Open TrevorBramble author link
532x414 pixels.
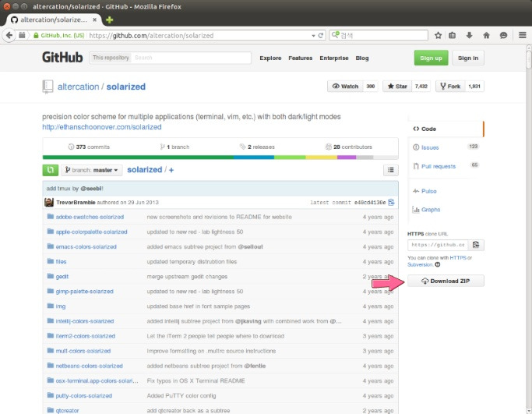coord(76,203)
